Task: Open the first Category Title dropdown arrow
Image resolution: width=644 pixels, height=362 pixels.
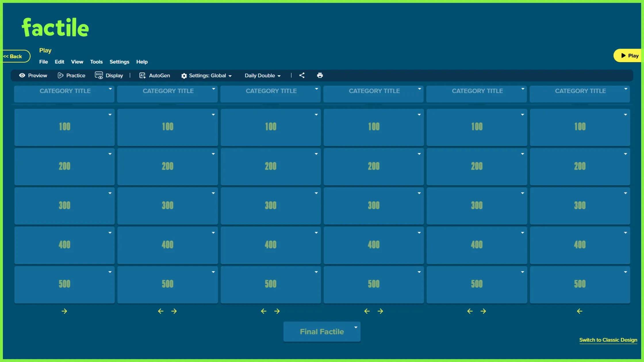Action: tap(110, 89)
